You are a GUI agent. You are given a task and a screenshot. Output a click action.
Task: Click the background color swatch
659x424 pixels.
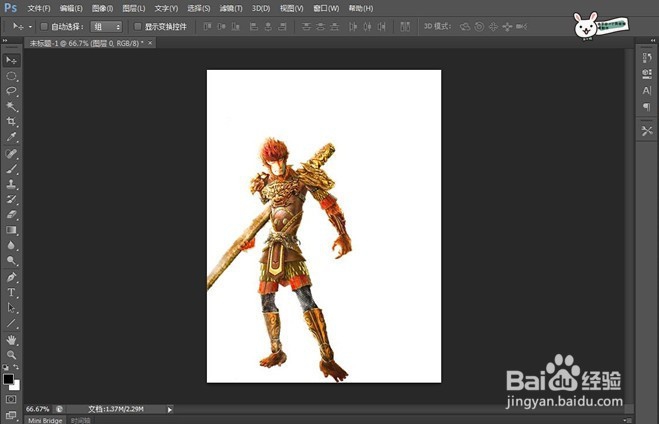16,386
